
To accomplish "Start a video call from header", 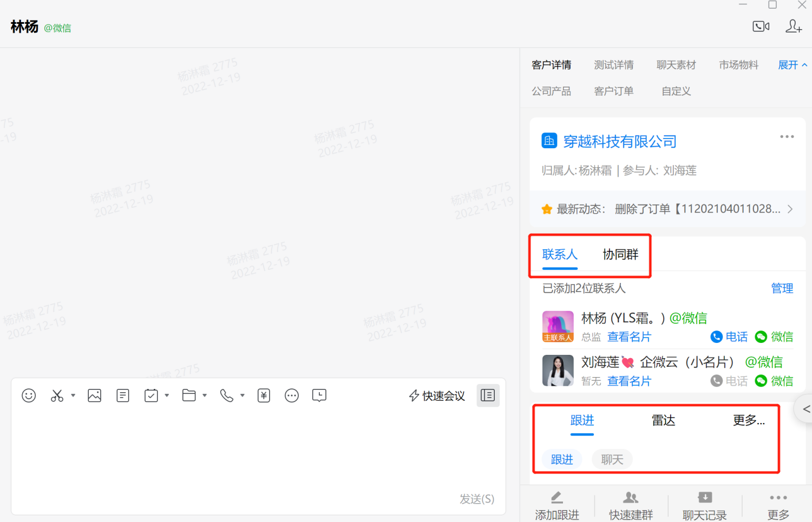I will click(x=761, y=27).
